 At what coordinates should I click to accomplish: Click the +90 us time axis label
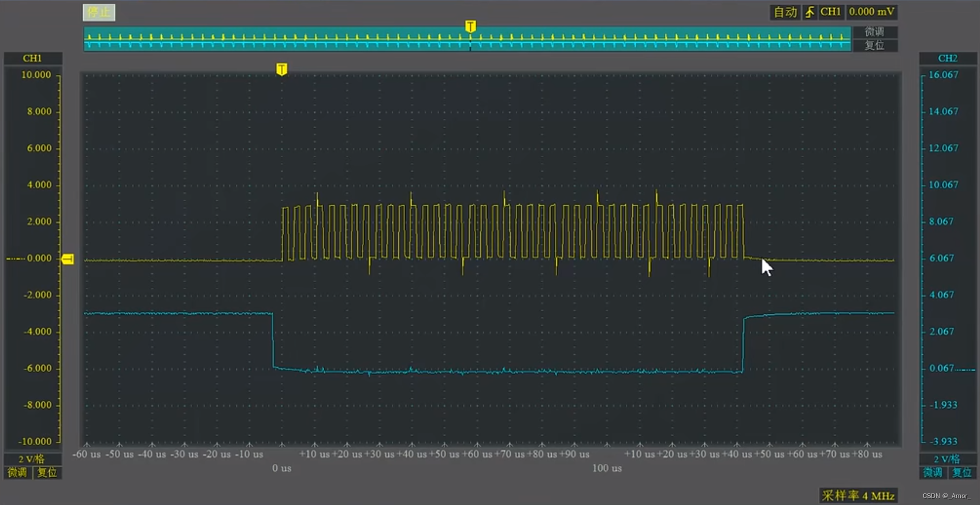coord(574,454)
